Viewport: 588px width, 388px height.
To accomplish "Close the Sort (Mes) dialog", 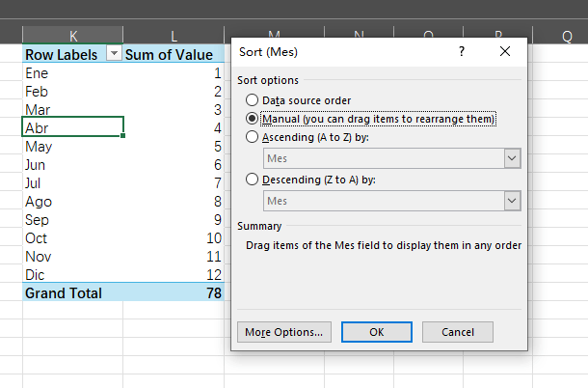I will pos(505,52).
